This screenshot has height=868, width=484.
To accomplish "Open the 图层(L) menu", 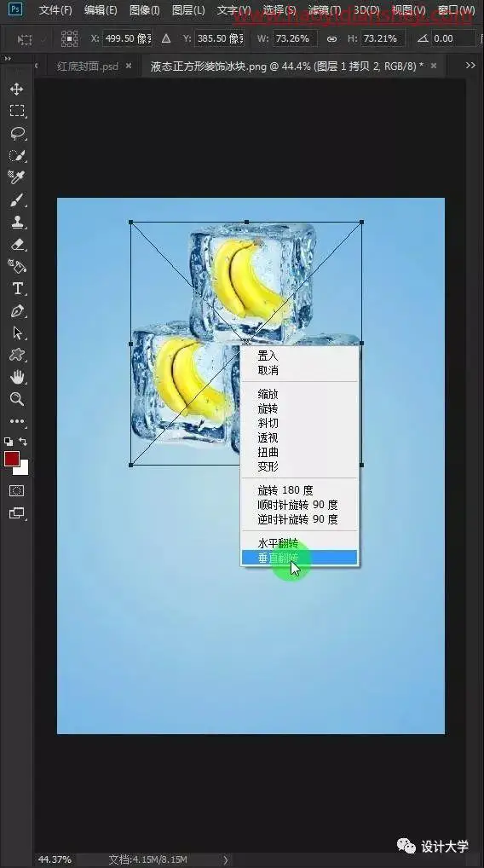I will pos(188,10).
